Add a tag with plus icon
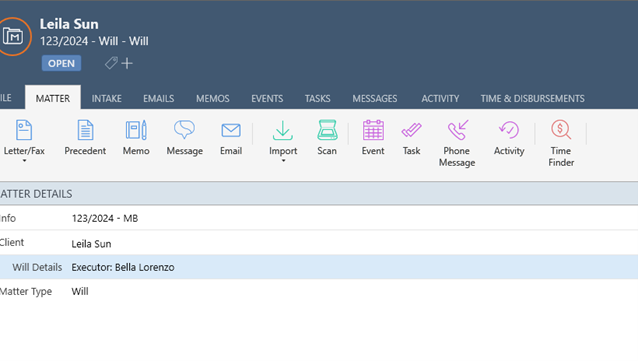Viewport: 638px width, 361px height. (127, 63)
